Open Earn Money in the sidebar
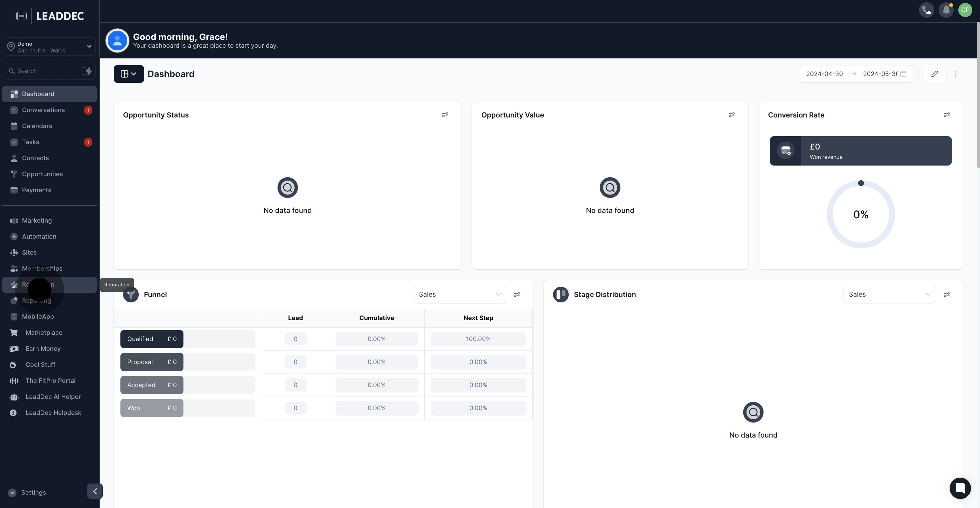980x508 pixels. point(49,348)
